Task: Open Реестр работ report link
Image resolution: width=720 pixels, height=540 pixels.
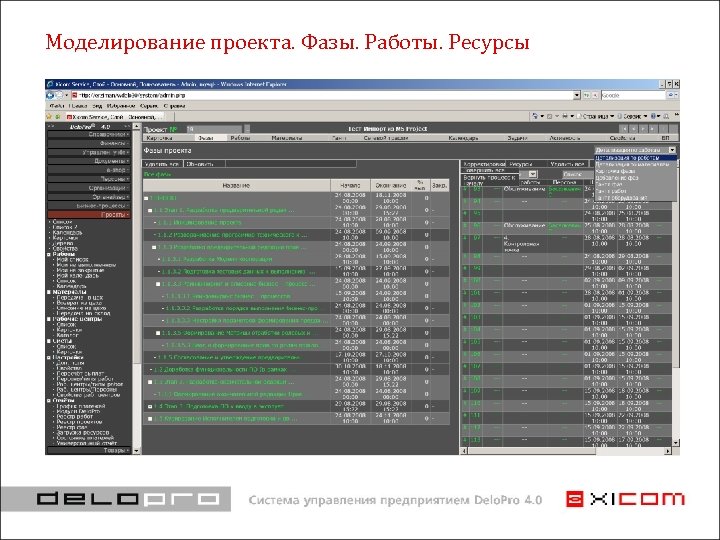Action: (74, 416)
